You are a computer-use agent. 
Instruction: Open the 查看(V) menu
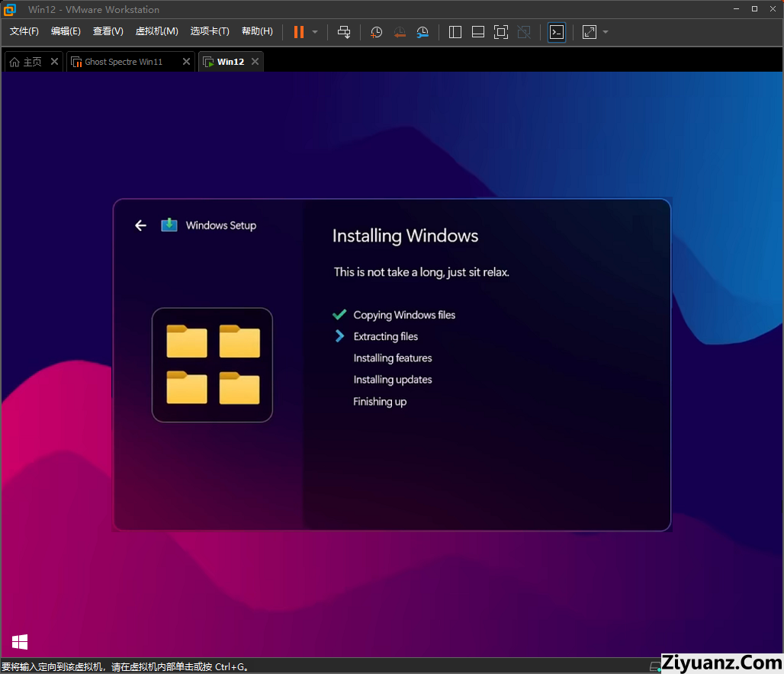click(108, 31)
